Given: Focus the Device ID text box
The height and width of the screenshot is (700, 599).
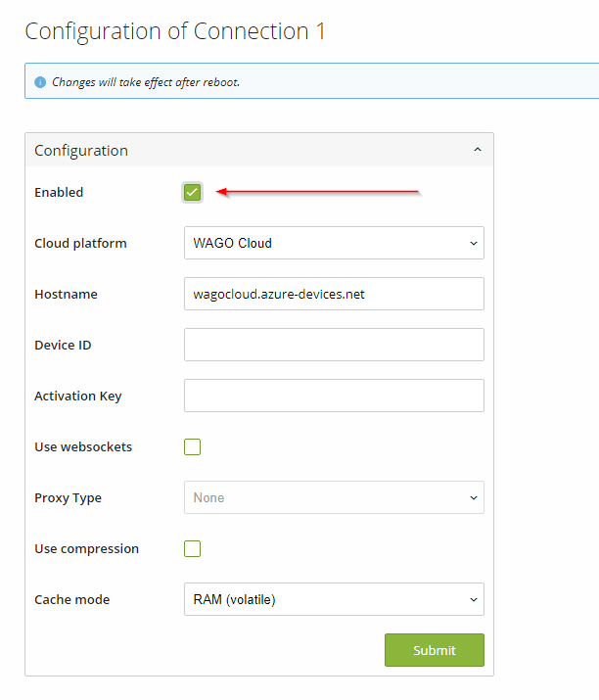Looking at the screenshot, I should coord(334,345).
